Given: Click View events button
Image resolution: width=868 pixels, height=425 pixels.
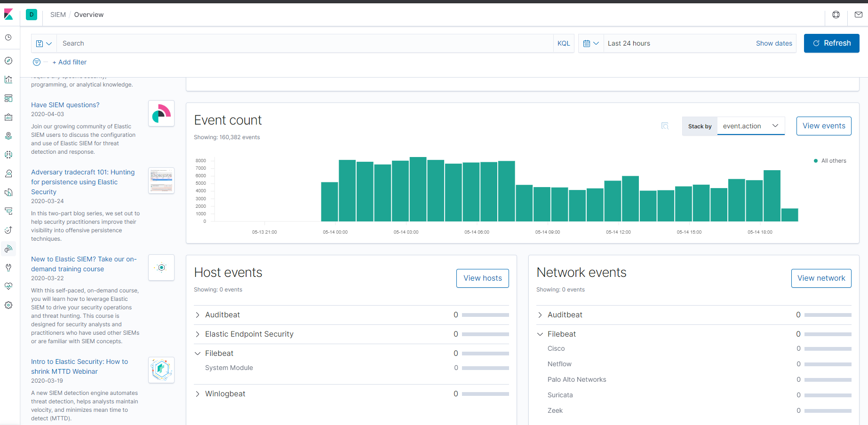Looking at the screenshot, I should tap(824, 126).
